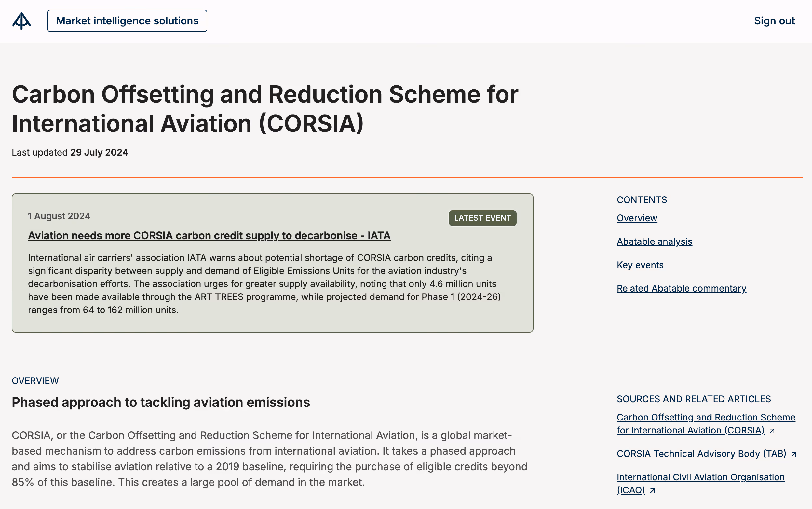
Task: Click the page title mentioning CORSIA
Action: click(265, 109)
